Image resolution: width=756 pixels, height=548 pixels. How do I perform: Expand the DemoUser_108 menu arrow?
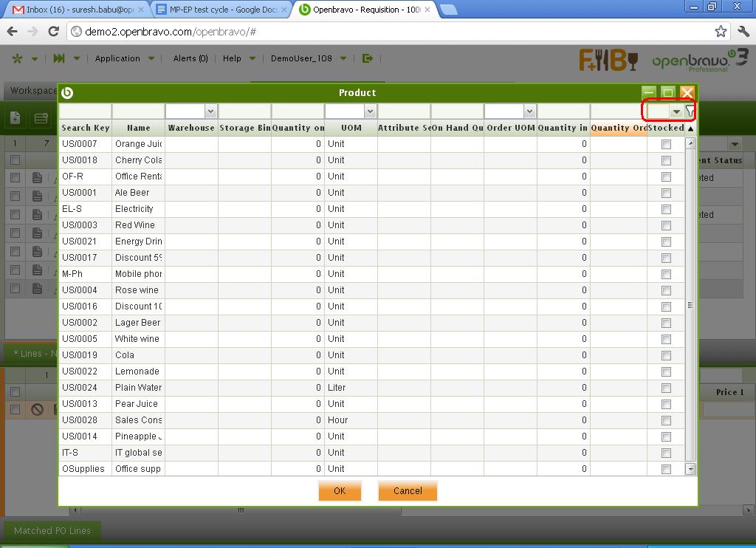(343, 58)
